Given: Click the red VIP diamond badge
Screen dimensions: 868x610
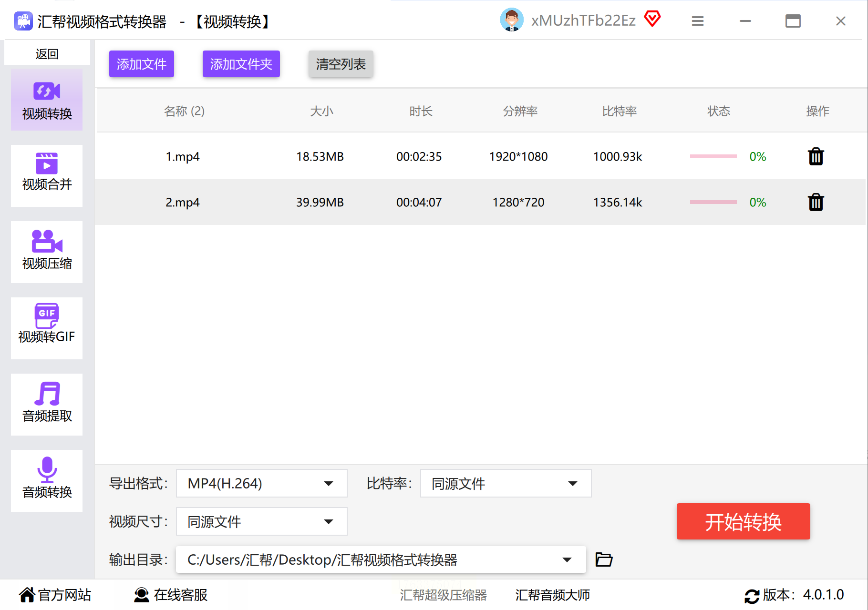Looking at the screenshot, I should pyautogui.click(x=652, y=20).
